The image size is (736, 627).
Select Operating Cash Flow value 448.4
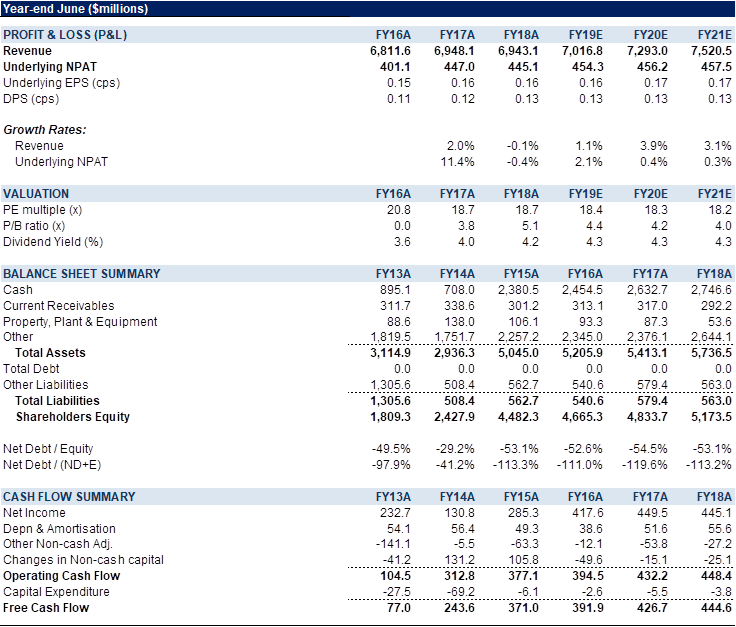point(716,576)
